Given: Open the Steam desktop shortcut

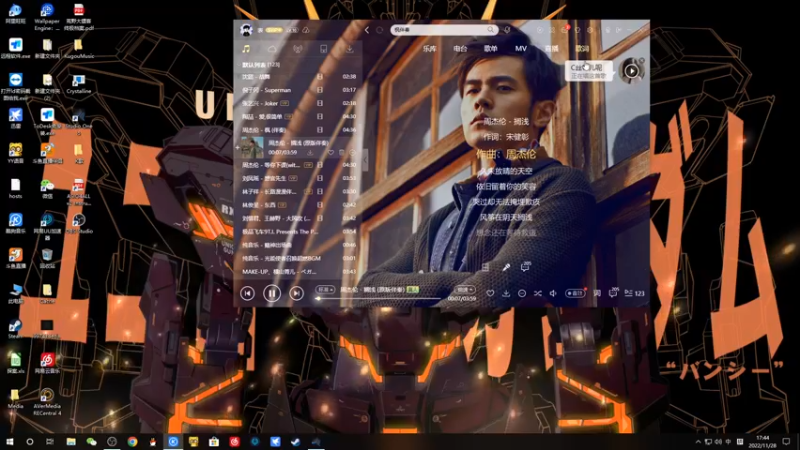Looking at the screenshot, I should coord(15,328).
